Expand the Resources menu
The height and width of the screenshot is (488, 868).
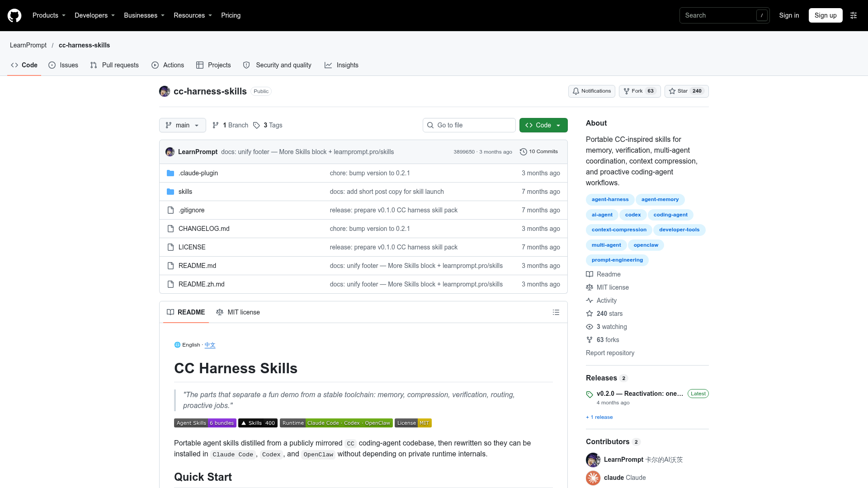coord(193,15)
